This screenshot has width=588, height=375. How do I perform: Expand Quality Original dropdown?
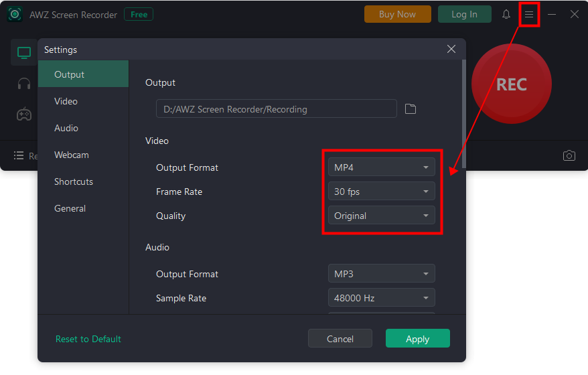click(x=381, y=216)
